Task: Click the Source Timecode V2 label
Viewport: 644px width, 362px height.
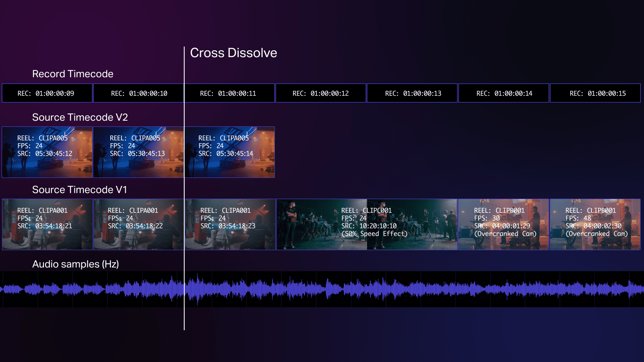Action: [80, 117]
